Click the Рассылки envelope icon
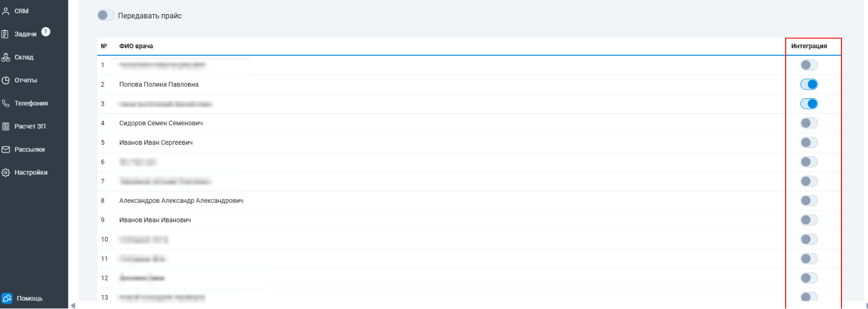Viewport: 868px width, 309px height. 5,149
